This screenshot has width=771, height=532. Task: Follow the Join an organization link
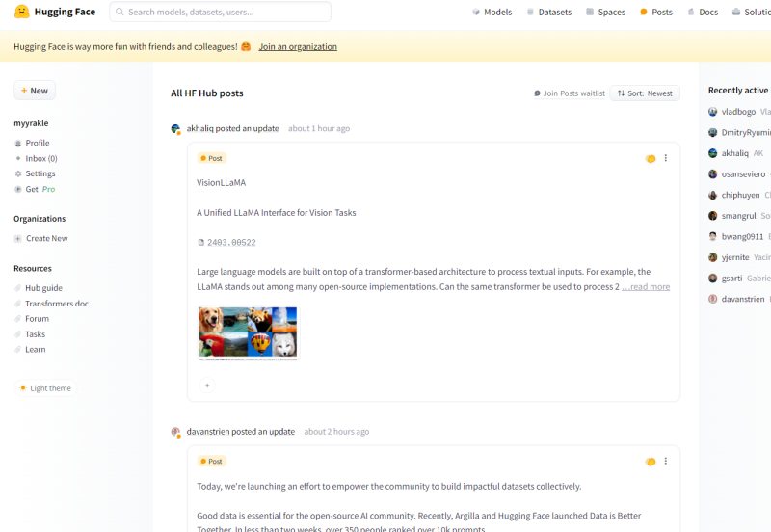point(298,46)
